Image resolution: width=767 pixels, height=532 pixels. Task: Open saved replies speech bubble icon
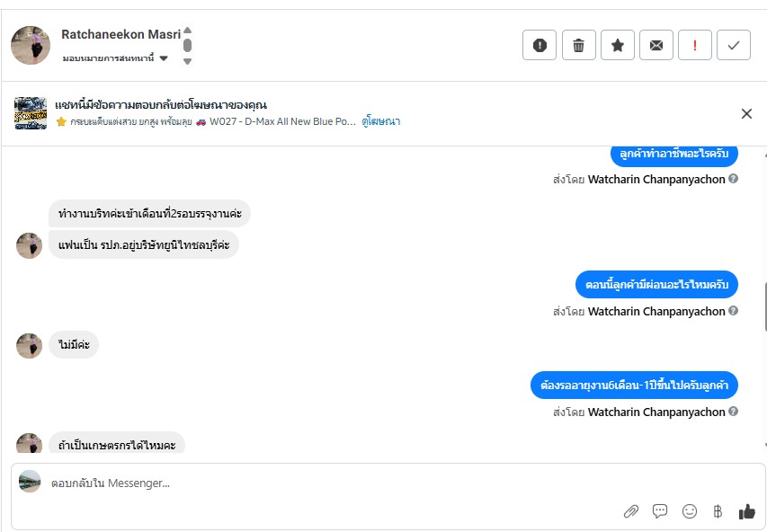pos(660,511)
